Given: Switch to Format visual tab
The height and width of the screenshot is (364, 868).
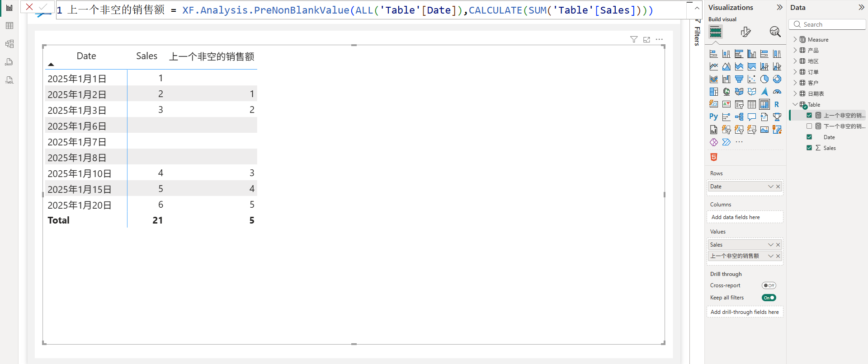Looking at the screenshot, I should [x=745, y=32].
